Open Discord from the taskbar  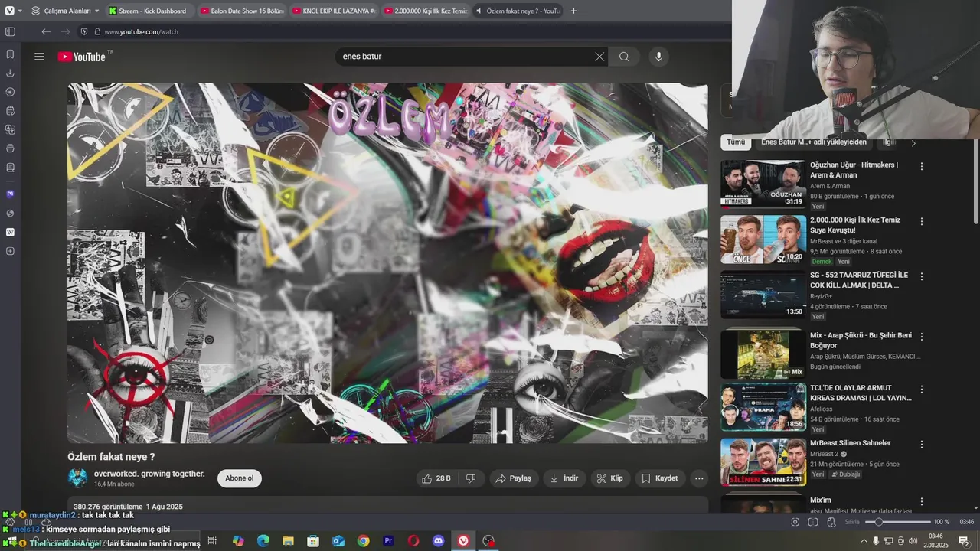coord(438,541)
